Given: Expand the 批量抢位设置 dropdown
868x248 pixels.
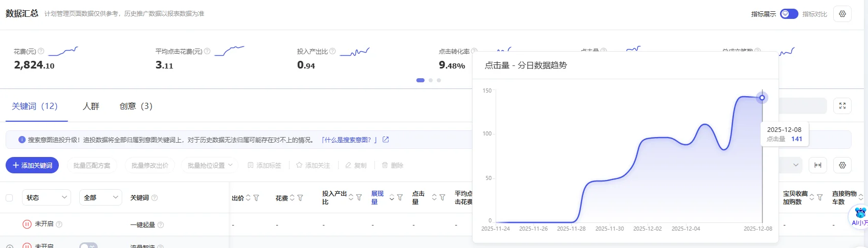Looking at the screenshot, I should [x=210, y=165].
